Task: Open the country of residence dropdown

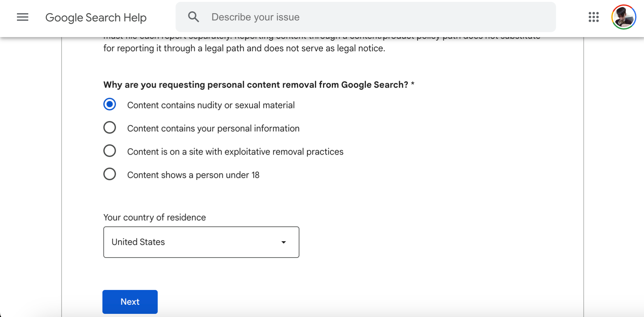Action: [x=201, y=242]
